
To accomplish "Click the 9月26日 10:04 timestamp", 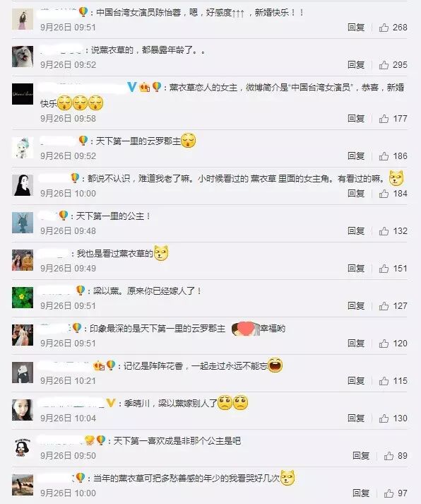I will [68, 418].
